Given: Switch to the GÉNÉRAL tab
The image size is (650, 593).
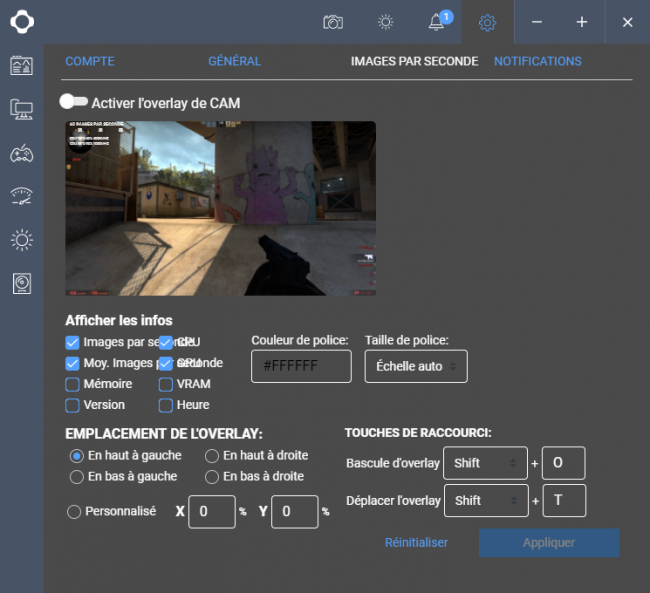Looking at the screenshot, I should [235, 61].
